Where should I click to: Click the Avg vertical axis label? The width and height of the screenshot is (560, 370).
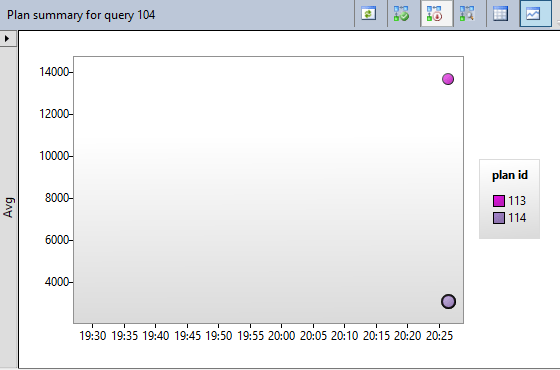tap(9, 208)
